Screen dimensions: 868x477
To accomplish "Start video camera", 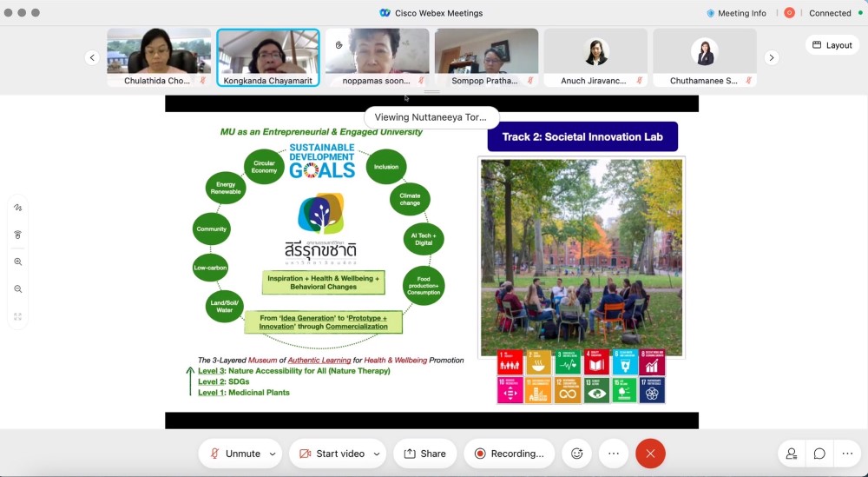I will 331,454.
